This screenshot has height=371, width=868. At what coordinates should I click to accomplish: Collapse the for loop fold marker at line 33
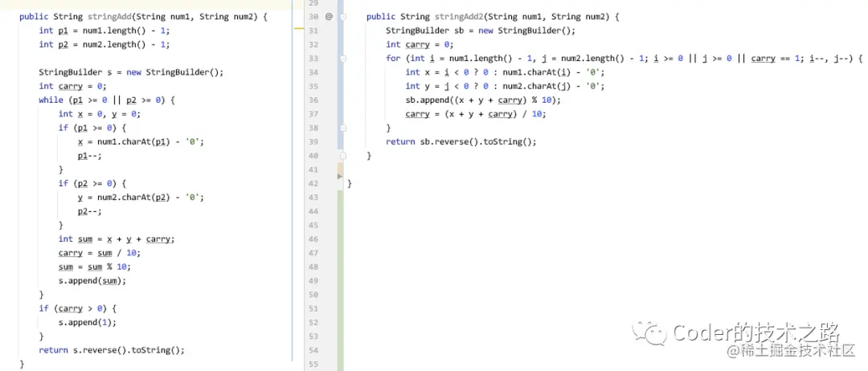[x=343, y=58]
